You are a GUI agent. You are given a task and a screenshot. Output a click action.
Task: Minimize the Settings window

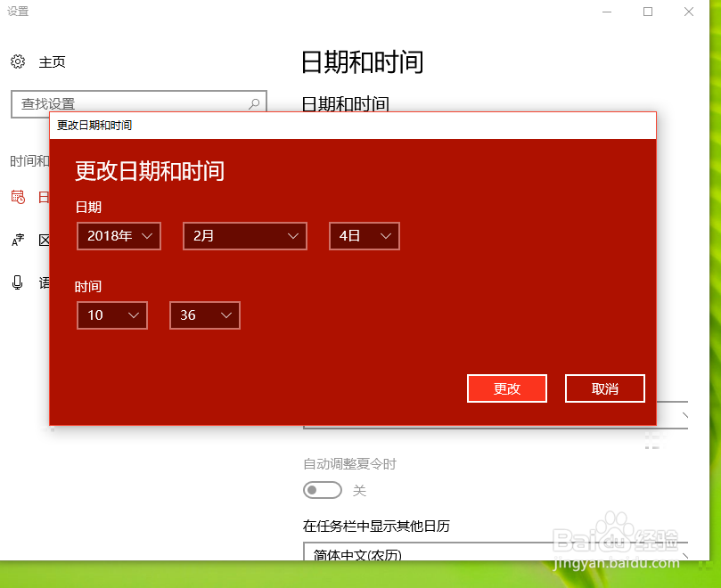[609, 12]
